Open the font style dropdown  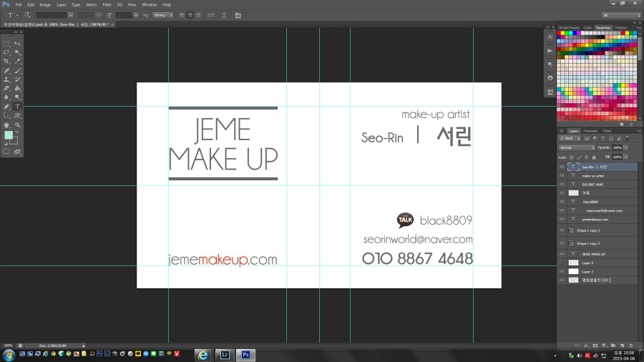[x=98, y=15]
